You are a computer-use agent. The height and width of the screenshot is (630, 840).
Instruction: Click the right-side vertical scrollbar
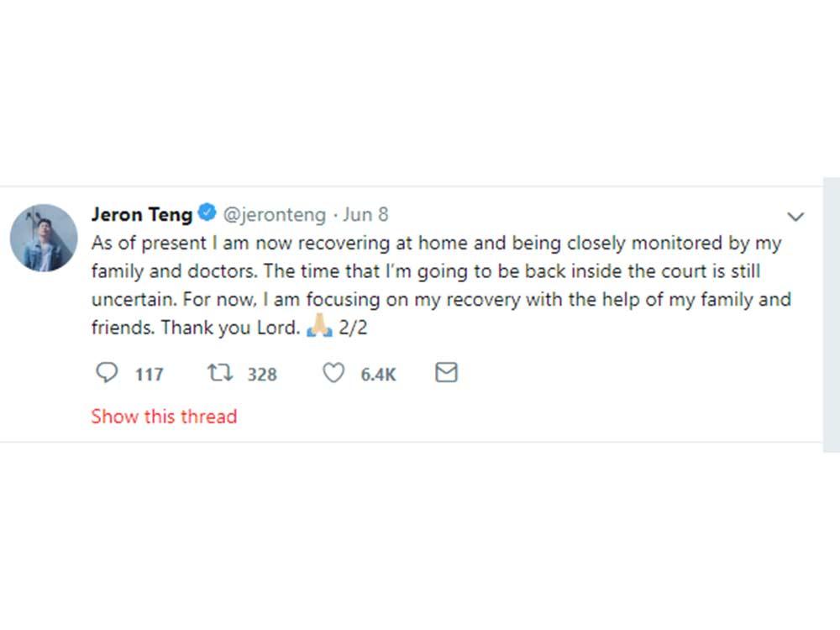coord(831,315)
